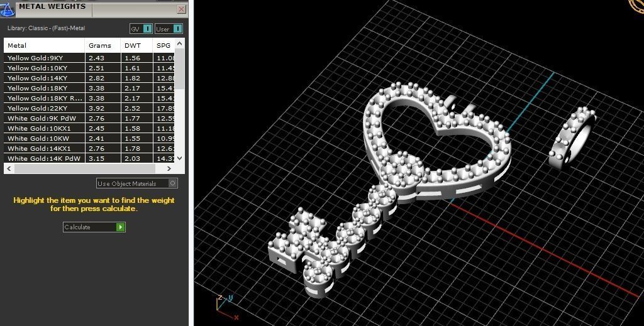Click the 1.56 DWT value

pos(132,58)
